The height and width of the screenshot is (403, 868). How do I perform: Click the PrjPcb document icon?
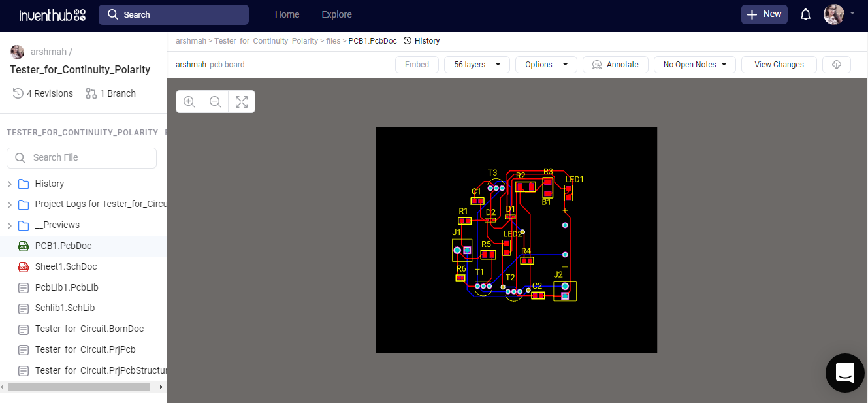click(x=24, y=349)
